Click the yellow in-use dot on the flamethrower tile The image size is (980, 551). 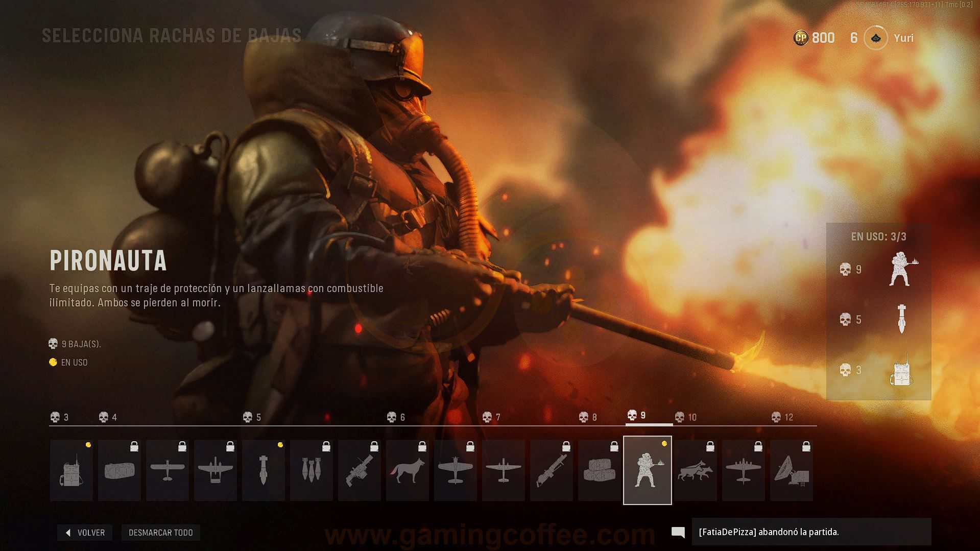(x=664, y=444)
